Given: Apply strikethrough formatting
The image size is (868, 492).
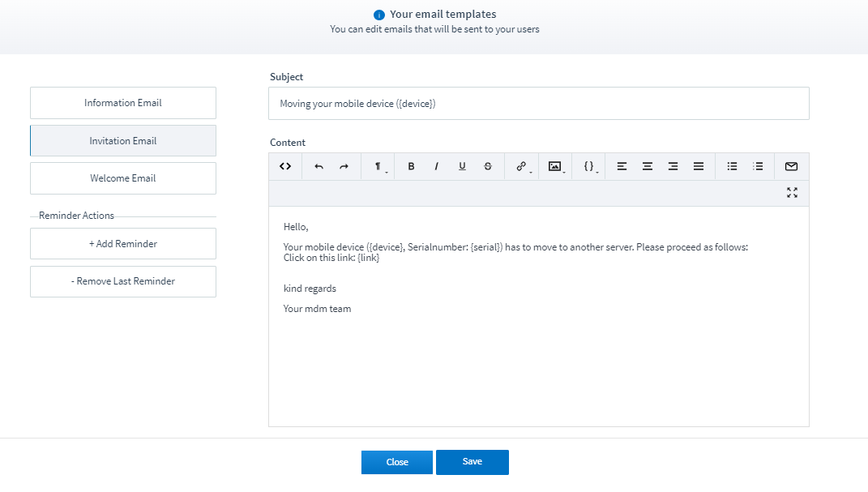Looking at the screenshot, I should click(488, 167).
